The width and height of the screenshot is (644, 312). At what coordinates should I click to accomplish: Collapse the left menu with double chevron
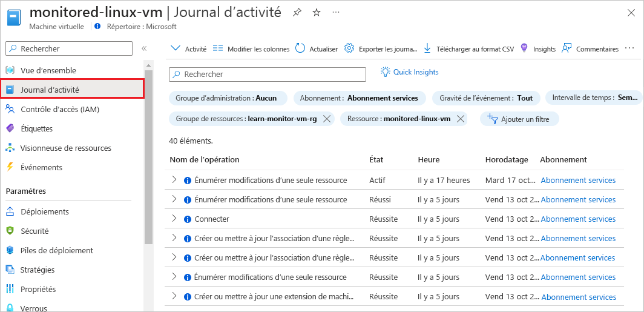(144, 48)
